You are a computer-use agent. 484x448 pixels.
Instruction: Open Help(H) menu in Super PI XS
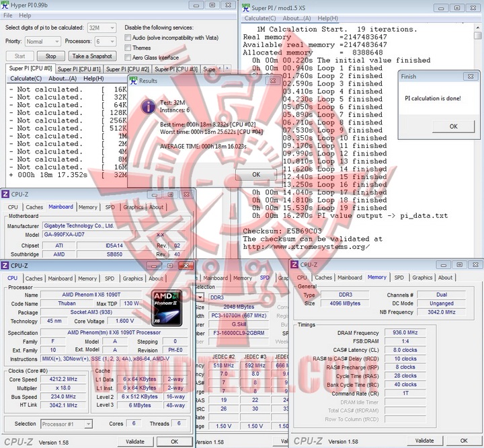pyautogui.click(x=327, y=18)
